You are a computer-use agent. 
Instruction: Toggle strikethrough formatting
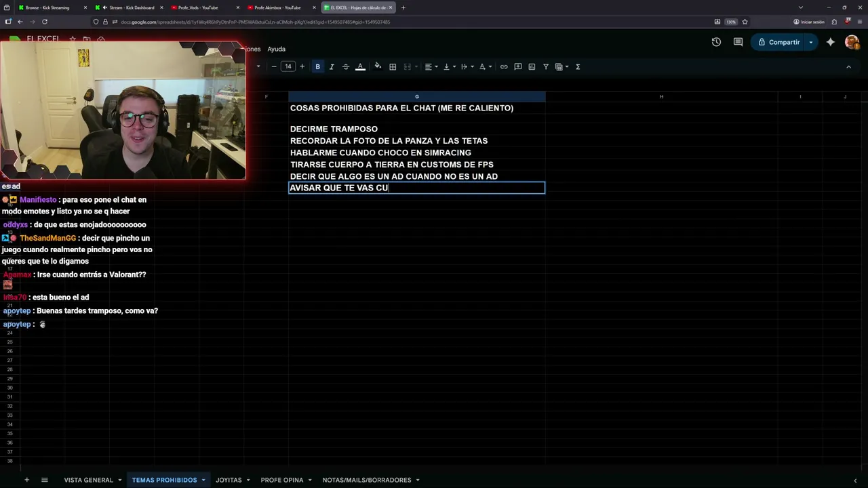(x=346, y=66)
